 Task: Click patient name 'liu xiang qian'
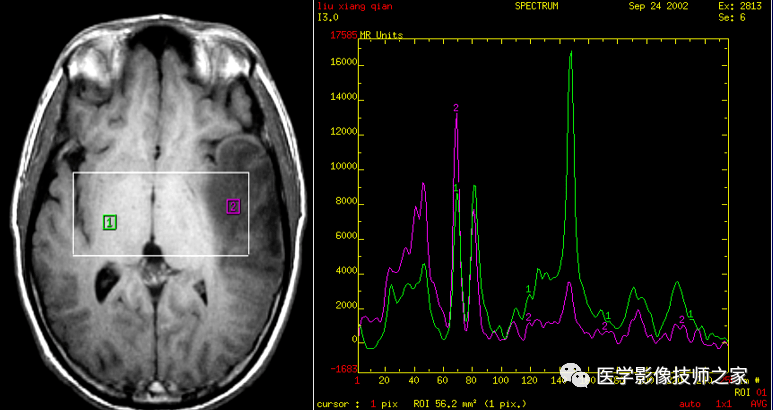(x=350, y=6)
